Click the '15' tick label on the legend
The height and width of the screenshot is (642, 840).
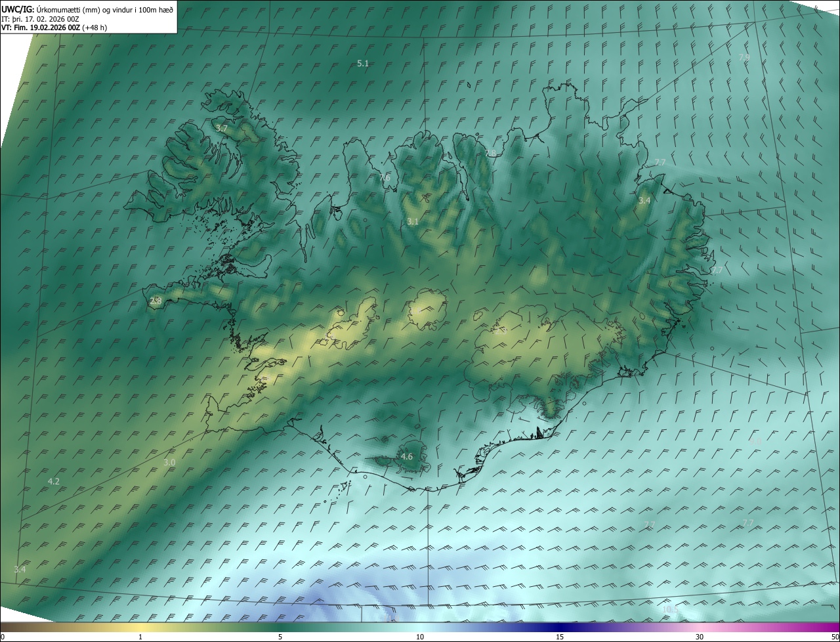click(560, 637)
